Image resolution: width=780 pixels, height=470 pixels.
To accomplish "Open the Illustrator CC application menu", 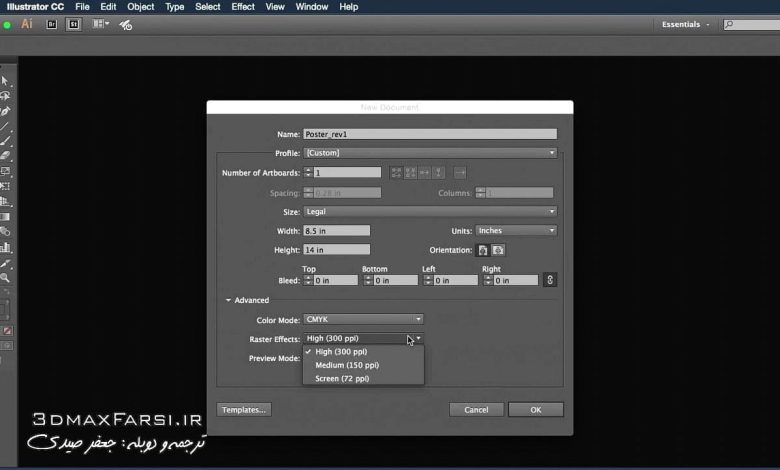I will point(35,7).
